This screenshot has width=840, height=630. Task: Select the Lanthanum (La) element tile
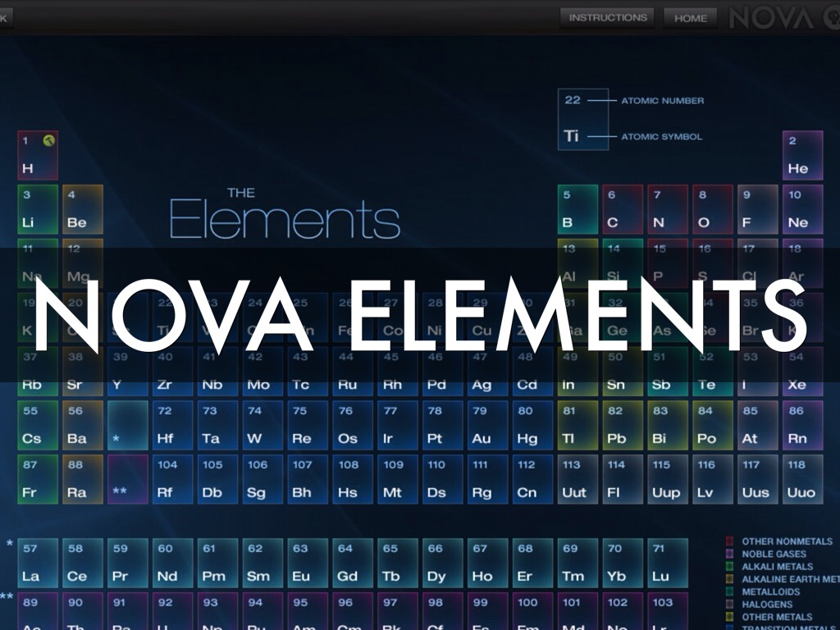pos(38,563)
